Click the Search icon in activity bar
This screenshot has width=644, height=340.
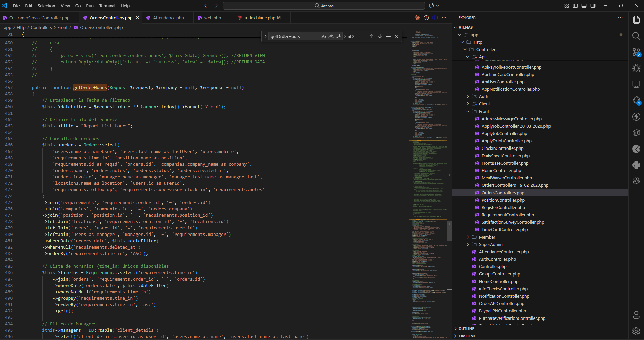636,36
